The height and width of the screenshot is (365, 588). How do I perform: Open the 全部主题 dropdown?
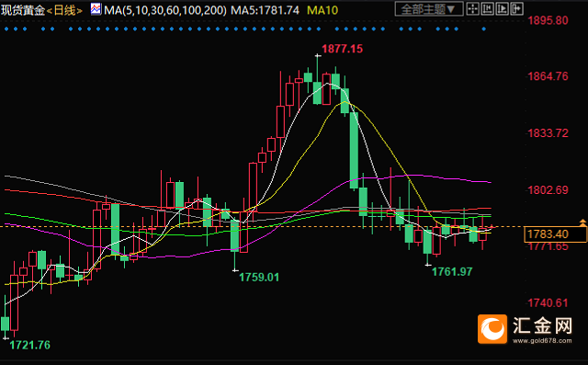(x=429, y=8)
